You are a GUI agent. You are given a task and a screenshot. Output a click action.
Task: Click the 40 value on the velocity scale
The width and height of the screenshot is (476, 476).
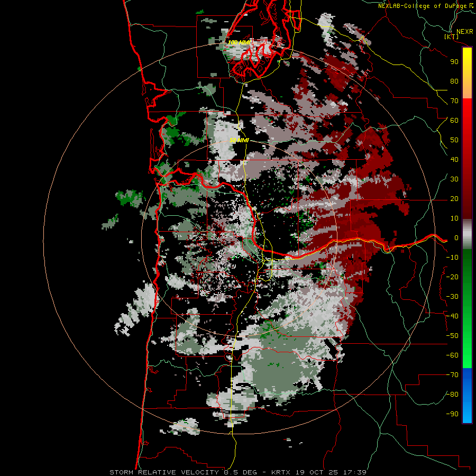tap(454, 160)
